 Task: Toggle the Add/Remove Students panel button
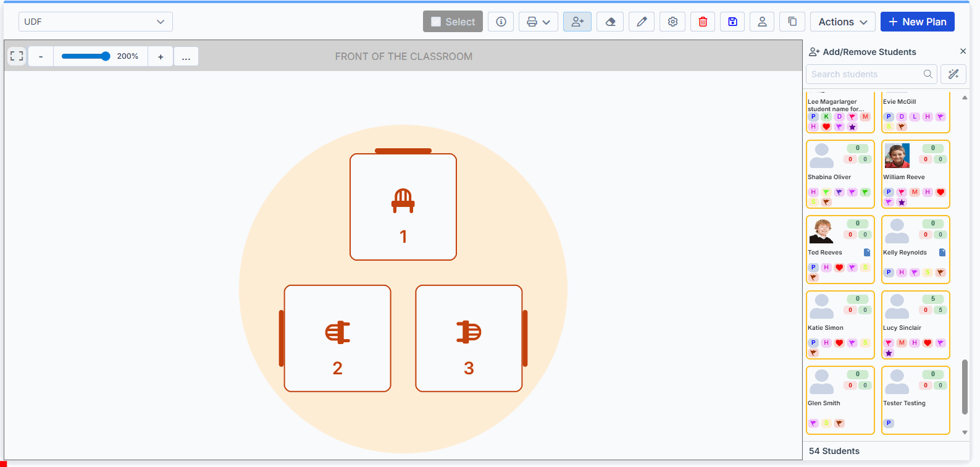click(577, 22)
